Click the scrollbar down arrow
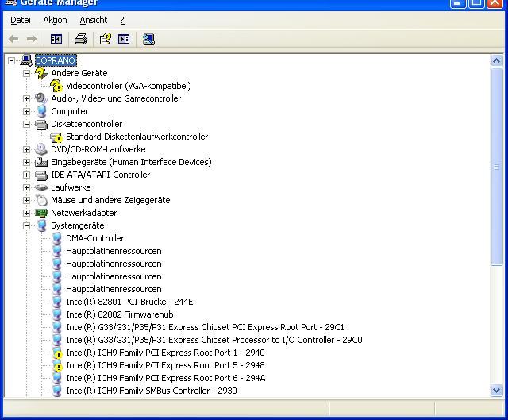The image size is (508, 420). click(x=496, y=390)
